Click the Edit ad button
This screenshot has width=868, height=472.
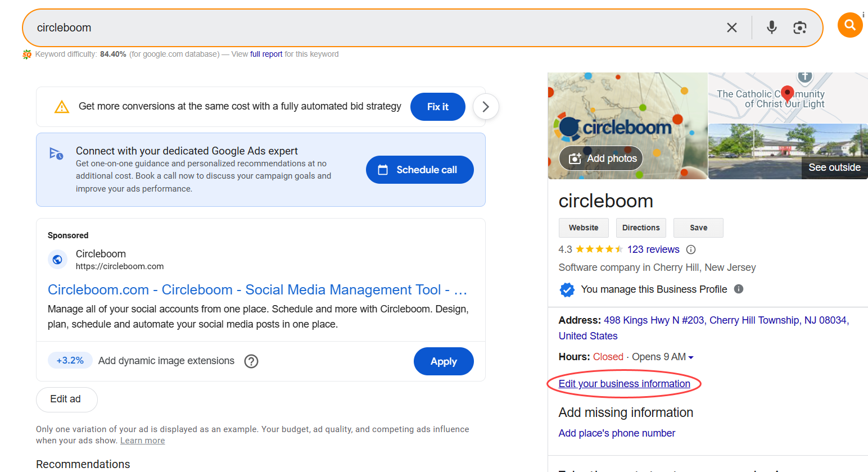(66, 399)
